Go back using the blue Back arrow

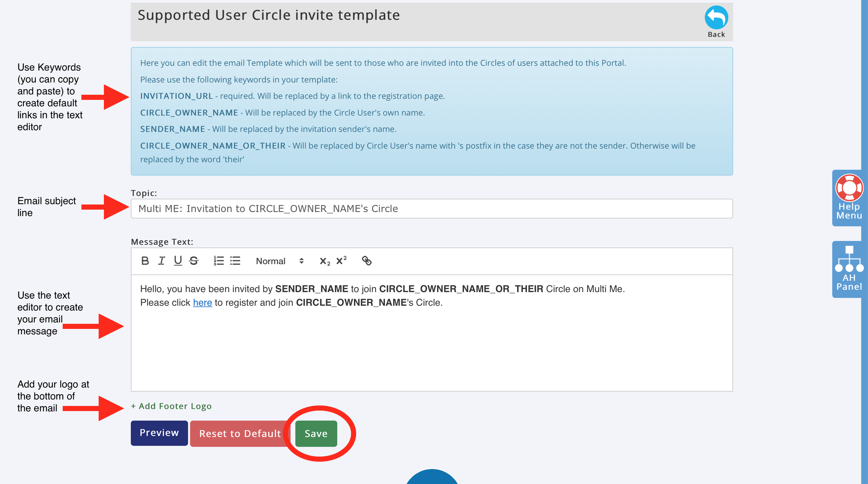pos(716,18)
